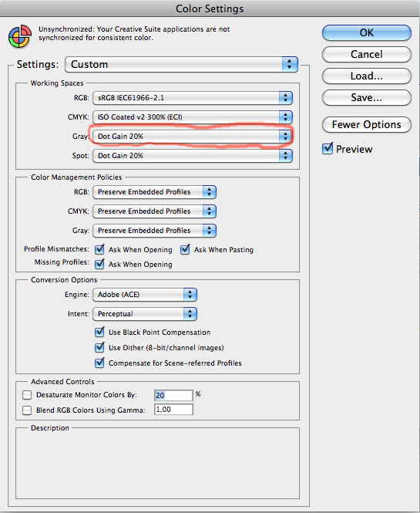The height and width of the screenshot is (513, 420).
Task: Open the Gray working space Dot Gain dropdown
Action: click(x=193, y=137)
